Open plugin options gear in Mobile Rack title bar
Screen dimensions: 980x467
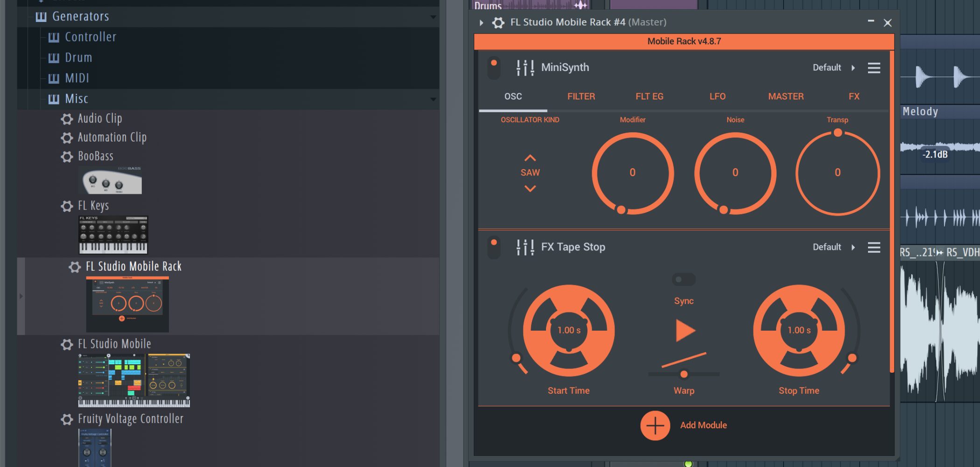(x=498, y=22)
